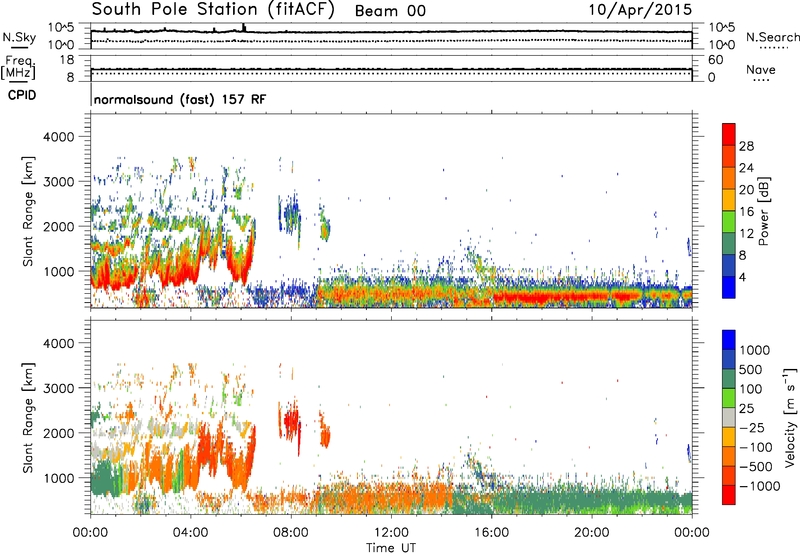Click the 'Nave' legend label
800x554 pixels.
tap(761, 69)
